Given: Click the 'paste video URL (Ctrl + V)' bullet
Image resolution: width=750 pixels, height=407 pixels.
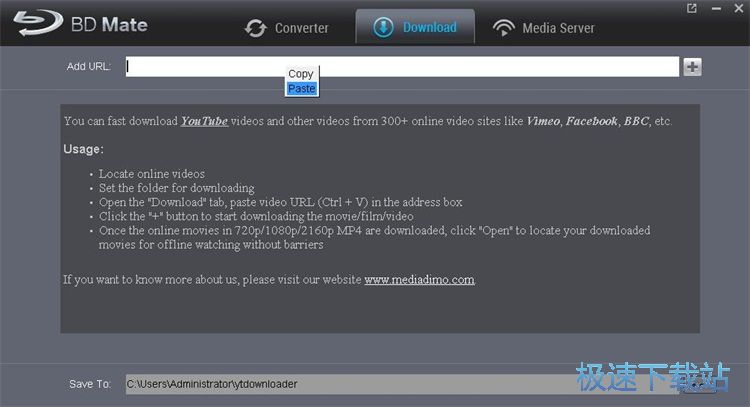Looking at the screenshot, I should pyautogui.click(x=280, y=202).
